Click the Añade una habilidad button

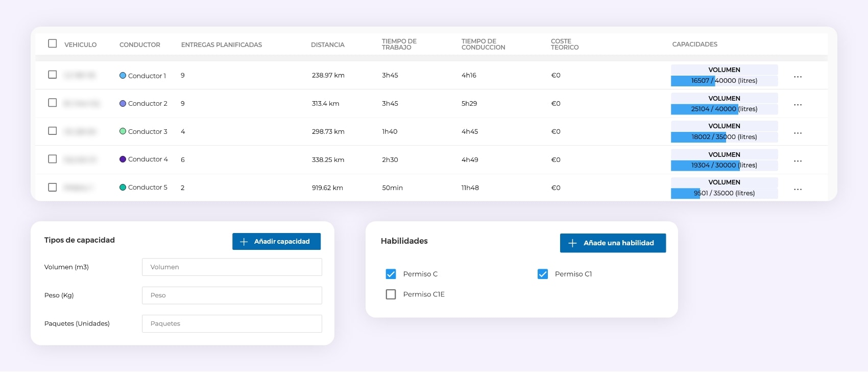click(x=613, y=243)
